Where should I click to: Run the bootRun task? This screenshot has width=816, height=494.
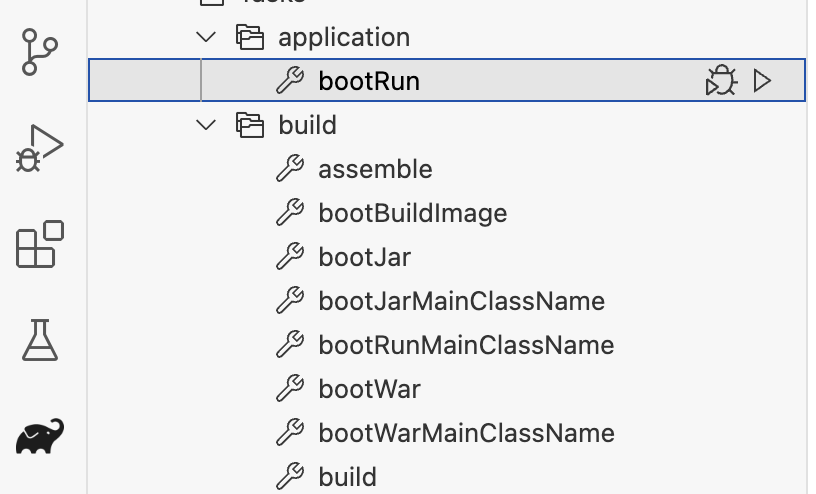(x=762, y=81)
